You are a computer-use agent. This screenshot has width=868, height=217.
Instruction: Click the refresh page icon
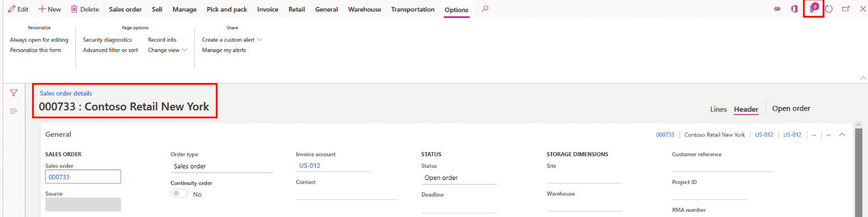(829, 9)
